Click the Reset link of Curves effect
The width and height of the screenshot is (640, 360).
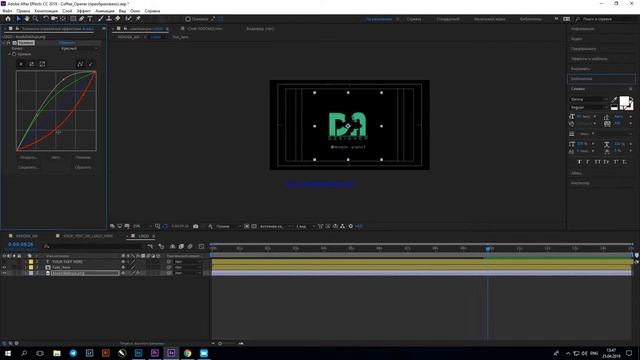click(x=67, y=42)
